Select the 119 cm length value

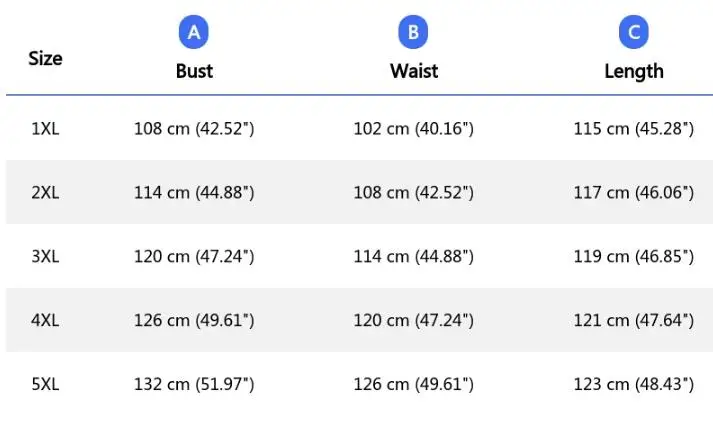(633, 257)
